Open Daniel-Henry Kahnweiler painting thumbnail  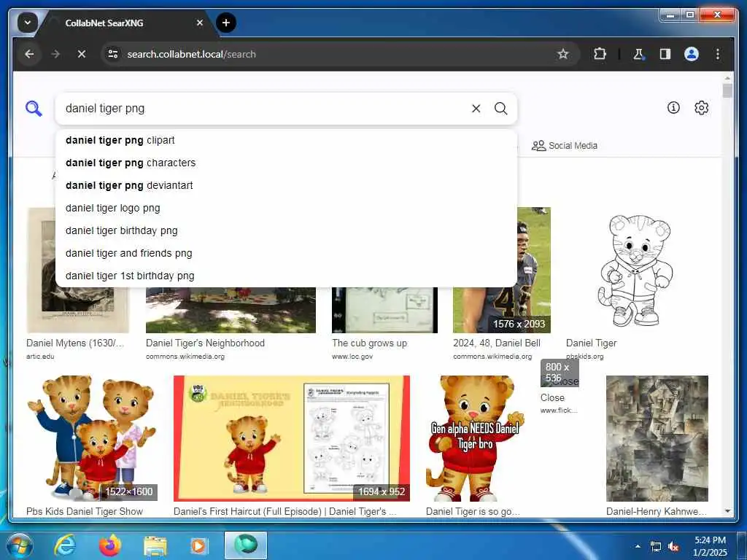click(657, 438)
